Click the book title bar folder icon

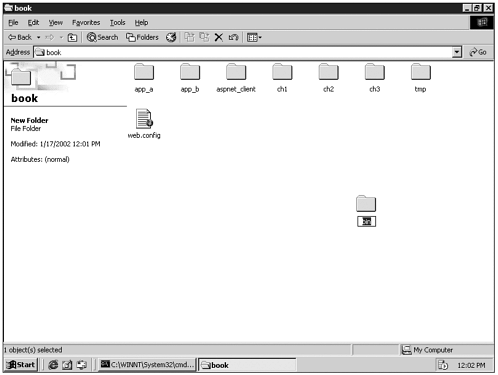[9, 8]
